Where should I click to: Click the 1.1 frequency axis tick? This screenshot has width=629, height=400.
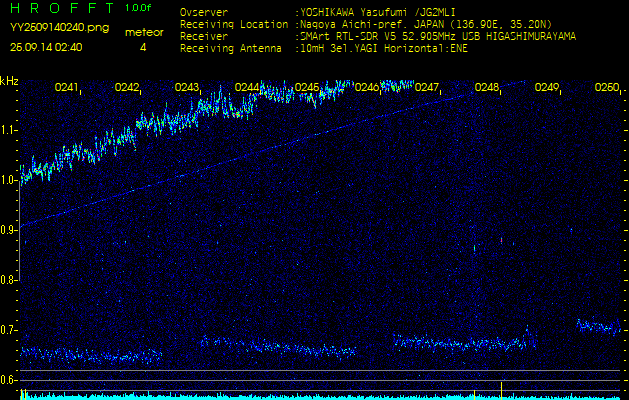coord(9,129)
